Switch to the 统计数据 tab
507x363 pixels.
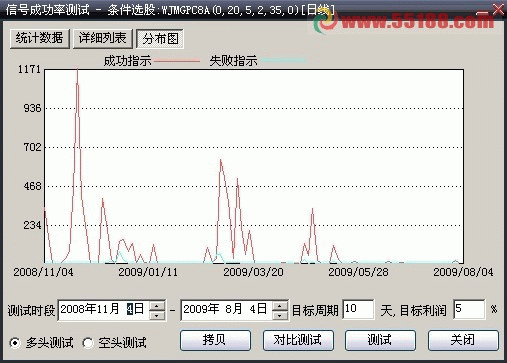40,39
